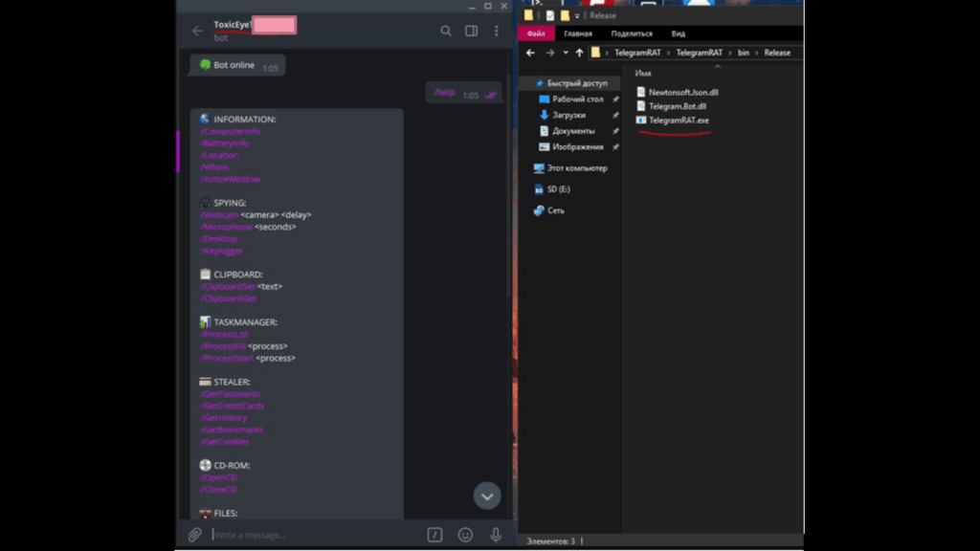Image resolution: width=980 pixels, height=551 pixels.
Task: Open Telegram three-dot options menu
Action: tap(497, 31)
